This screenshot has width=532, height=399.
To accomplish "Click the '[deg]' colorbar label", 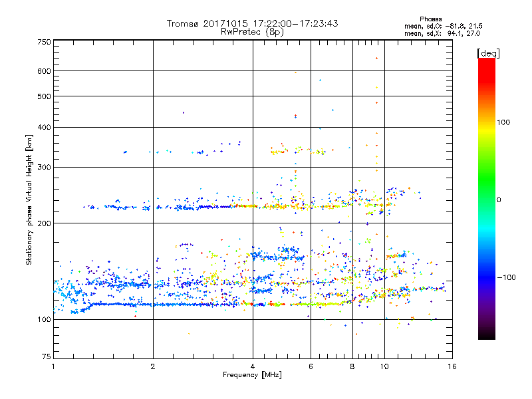I will (x=488, y=53).
